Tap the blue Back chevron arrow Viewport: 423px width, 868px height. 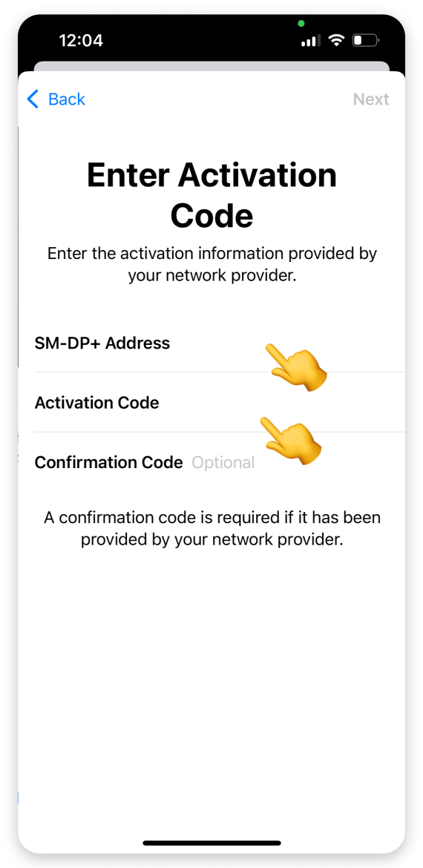(33, 99)
